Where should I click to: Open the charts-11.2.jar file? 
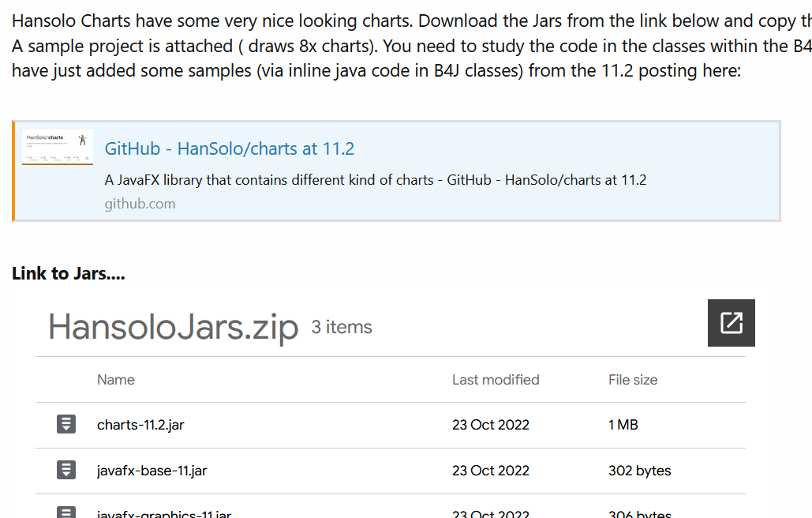click(140, 425)
